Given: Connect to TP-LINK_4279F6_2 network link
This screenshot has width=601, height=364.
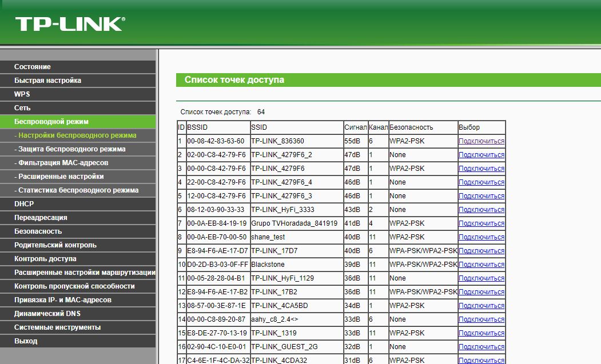Looking at the screenshot, I should 481,155.
